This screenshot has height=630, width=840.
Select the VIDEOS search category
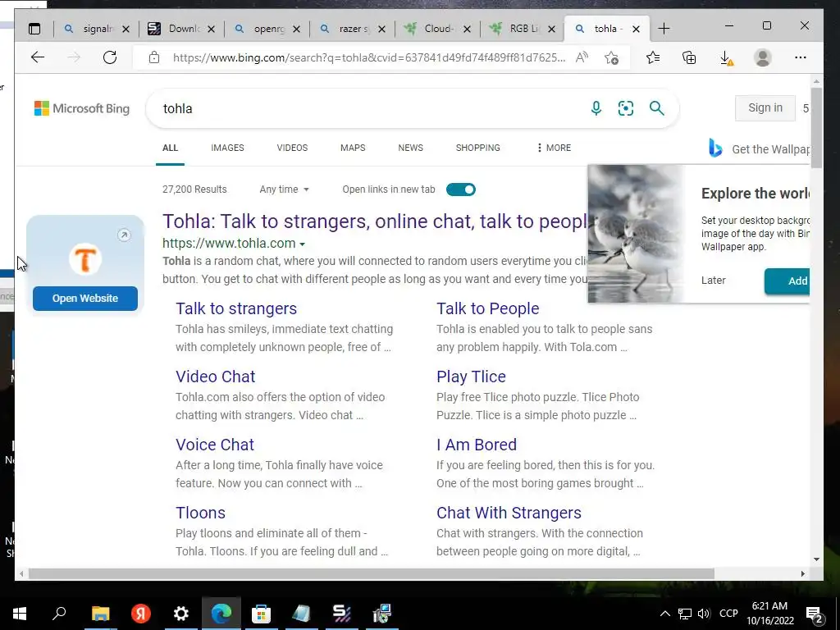292,148
